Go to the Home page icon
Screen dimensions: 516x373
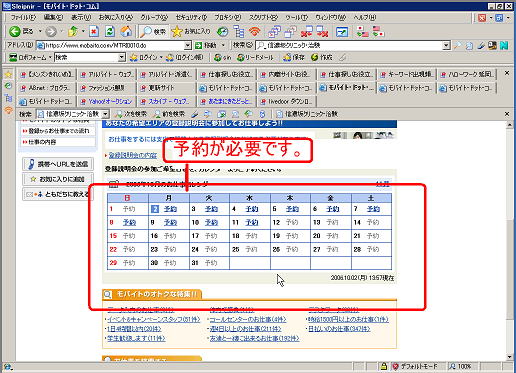click(126, 32)
